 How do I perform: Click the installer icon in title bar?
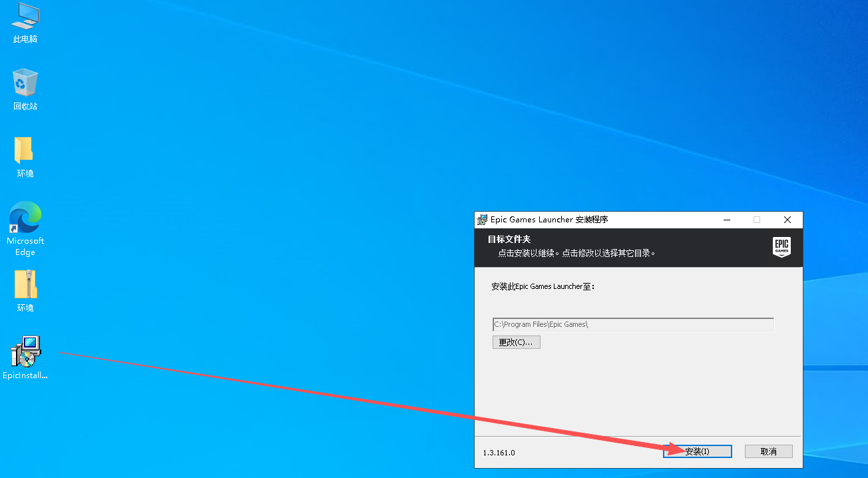482,220
